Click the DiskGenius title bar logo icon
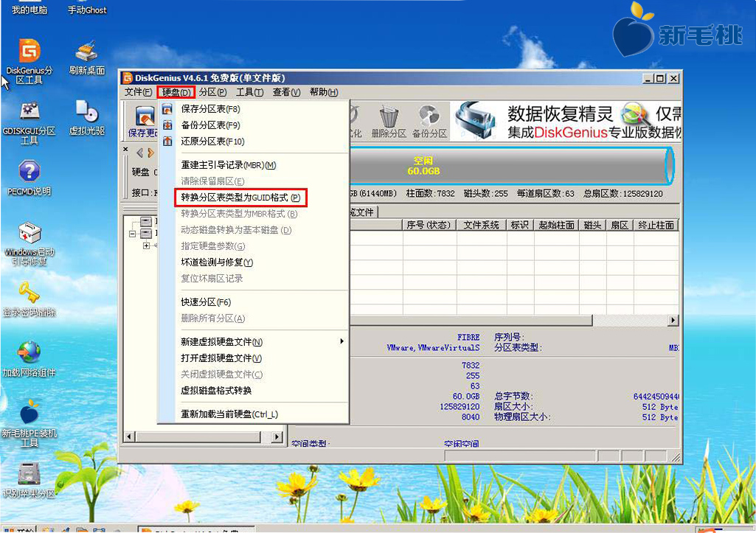The height and width of the screenshot is (533, 756). [128, 77]
